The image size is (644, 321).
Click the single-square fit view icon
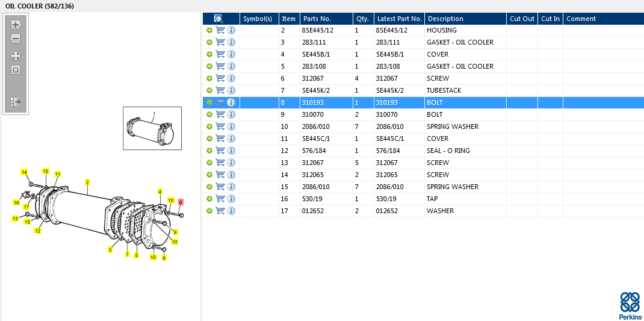point(16,70)
